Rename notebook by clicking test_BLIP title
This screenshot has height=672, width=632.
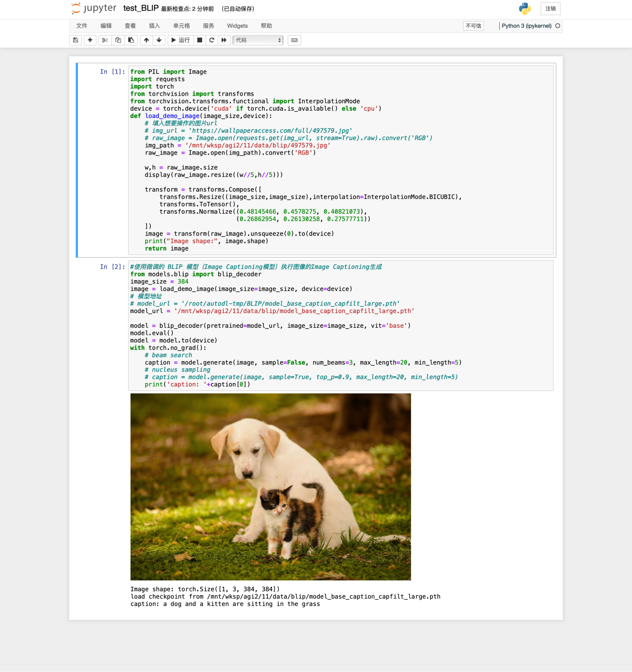[141, 8]
